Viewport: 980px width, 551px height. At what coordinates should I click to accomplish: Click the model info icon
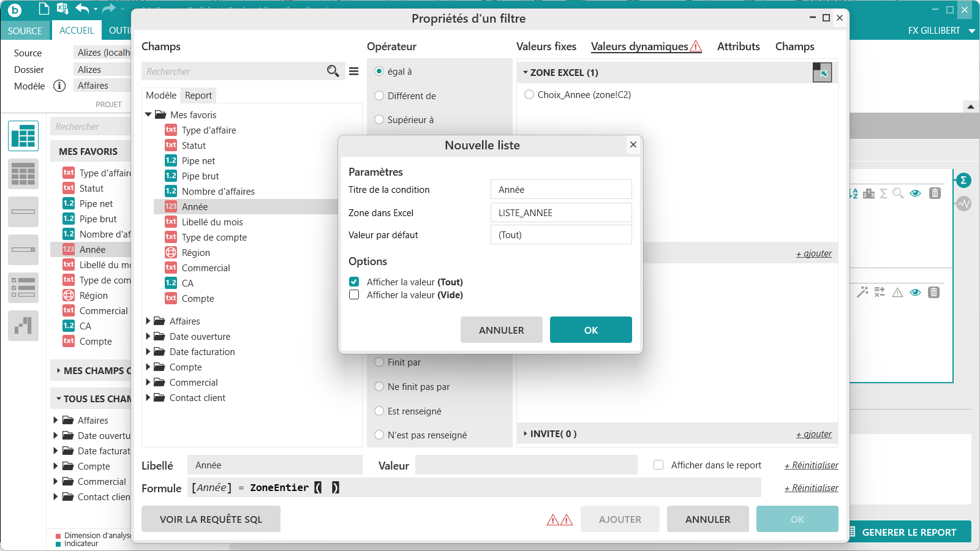[x=59, y=86]
